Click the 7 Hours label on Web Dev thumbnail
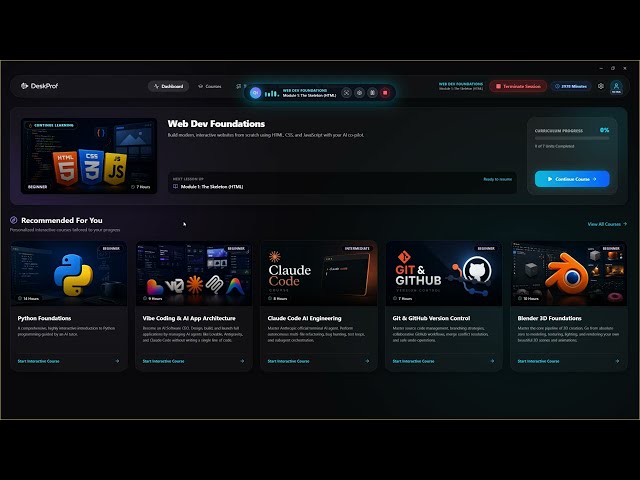Screen dimensions: 640x480 tap(141, 187)
